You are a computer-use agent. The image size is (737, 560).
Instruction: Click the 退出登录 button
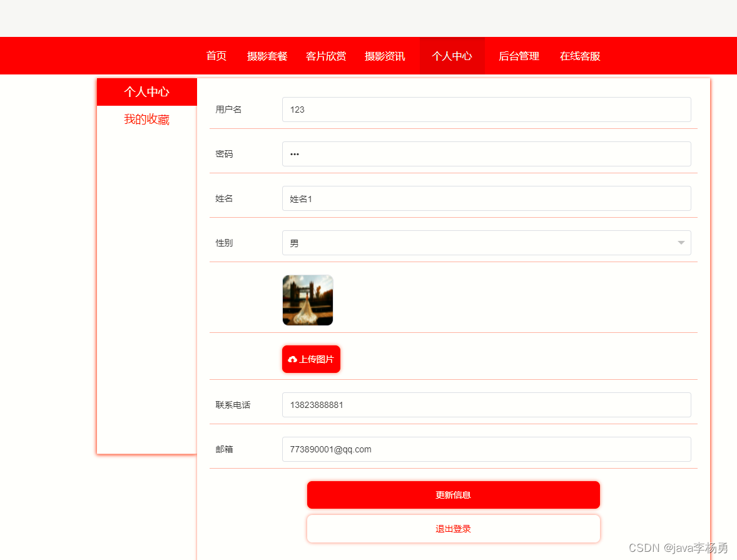click(x=453, y=529)
